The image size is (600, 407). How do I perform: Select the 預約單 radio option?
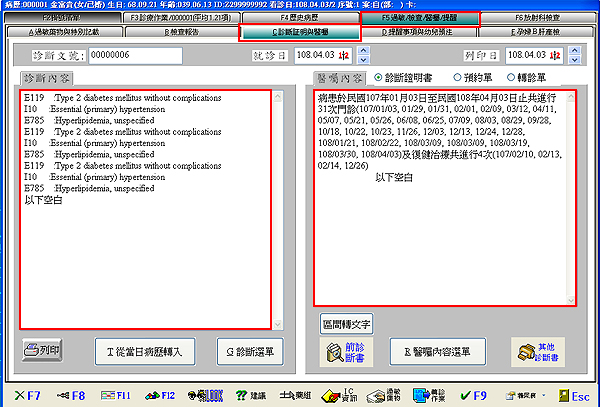coord(457,77)
